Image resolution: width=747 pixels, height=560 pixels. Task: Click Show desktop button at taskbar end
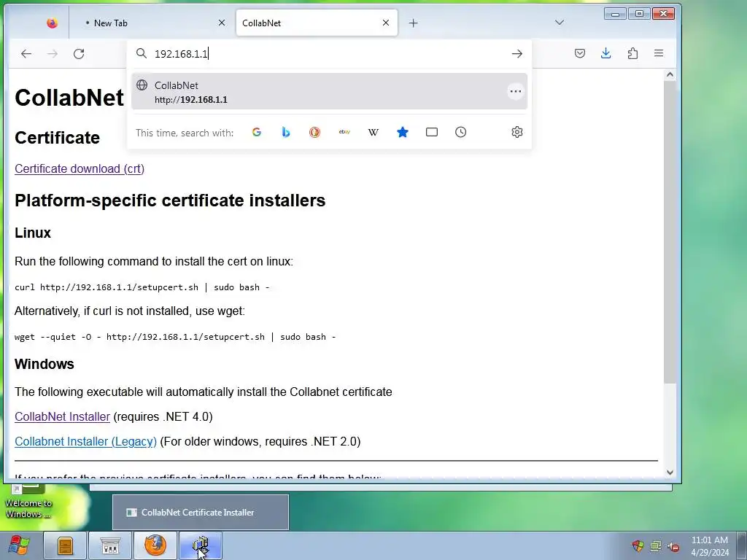click(742, 545)
